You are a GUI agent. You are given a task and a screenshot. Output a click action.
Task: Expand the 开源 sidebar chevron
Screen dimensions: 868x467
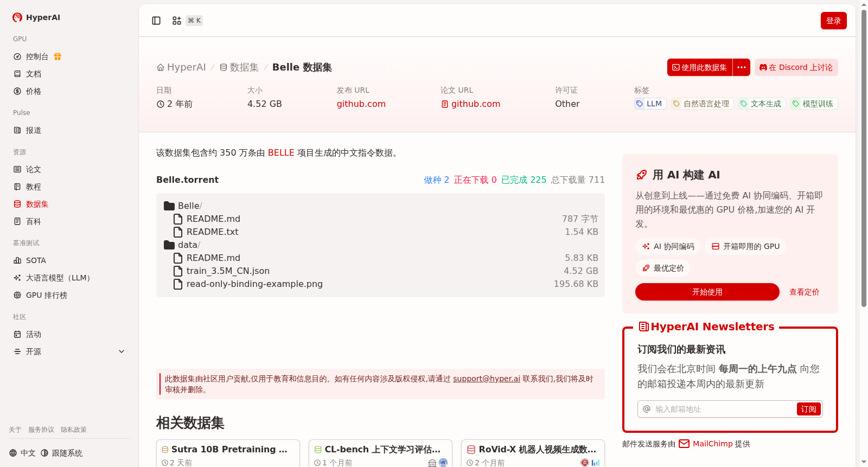(122, 351)
